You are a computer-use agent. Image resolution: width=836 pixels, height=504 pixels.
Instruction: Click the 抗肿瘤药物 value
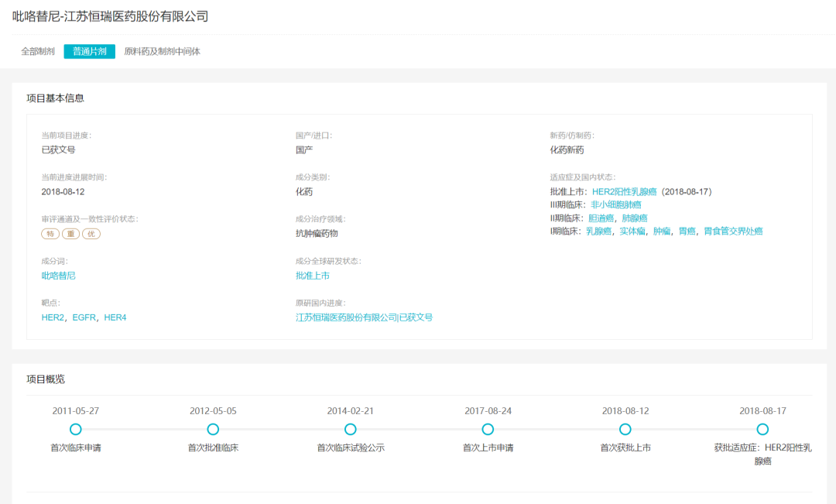[317, 233]
